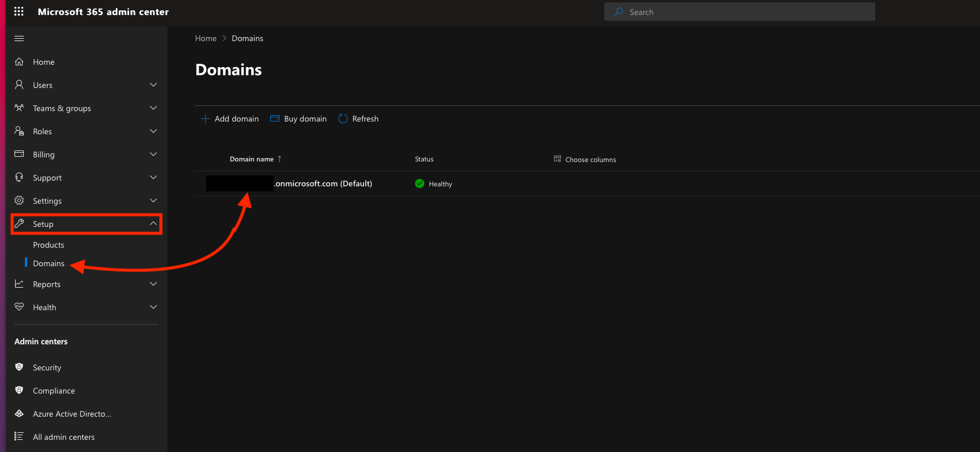Click the Compliance shield icon

tap(19, 390)
